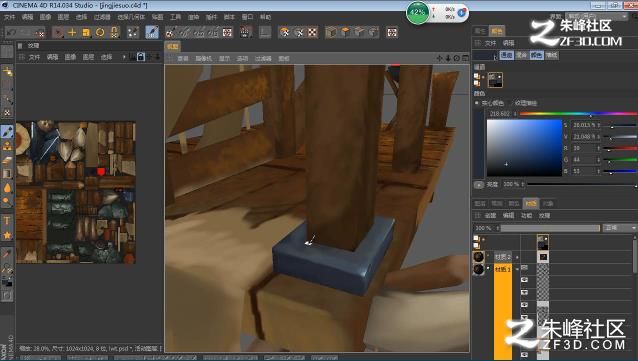Select the Eyedropper tool in left palette

(7, 254)
